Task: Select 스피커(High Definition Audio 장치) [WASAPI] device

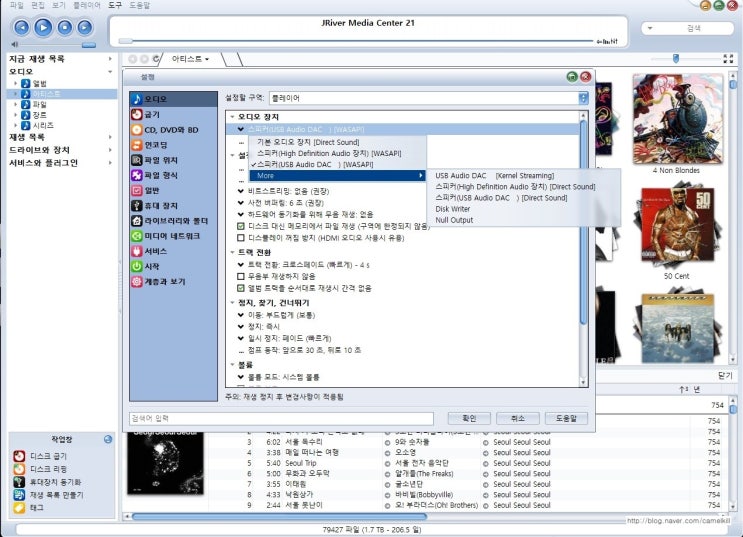Action: (x=329, y=153)
